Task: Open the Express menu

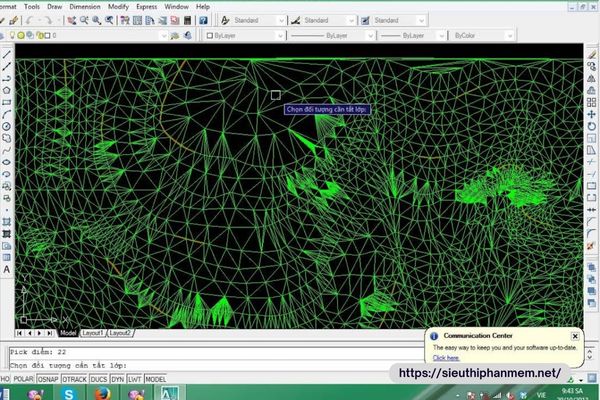Action: (146, 7)
